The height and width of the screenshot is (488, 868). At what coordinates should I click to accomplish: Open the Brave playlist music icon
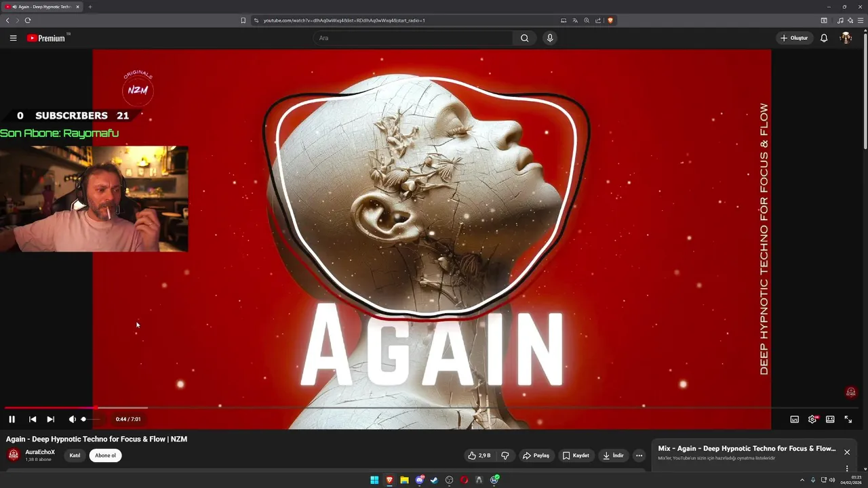click(x=840, y=20)
